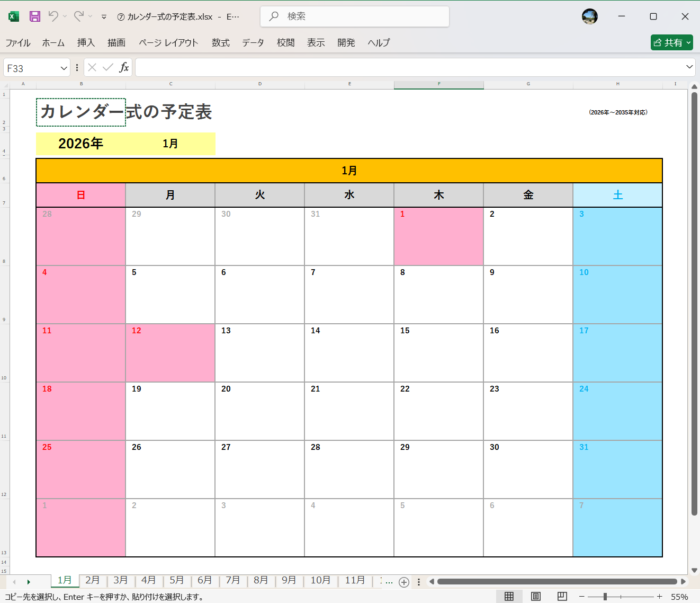700x603 pixels.
Task: Open the 5月 sheet tab
Action: click(177, 580)
